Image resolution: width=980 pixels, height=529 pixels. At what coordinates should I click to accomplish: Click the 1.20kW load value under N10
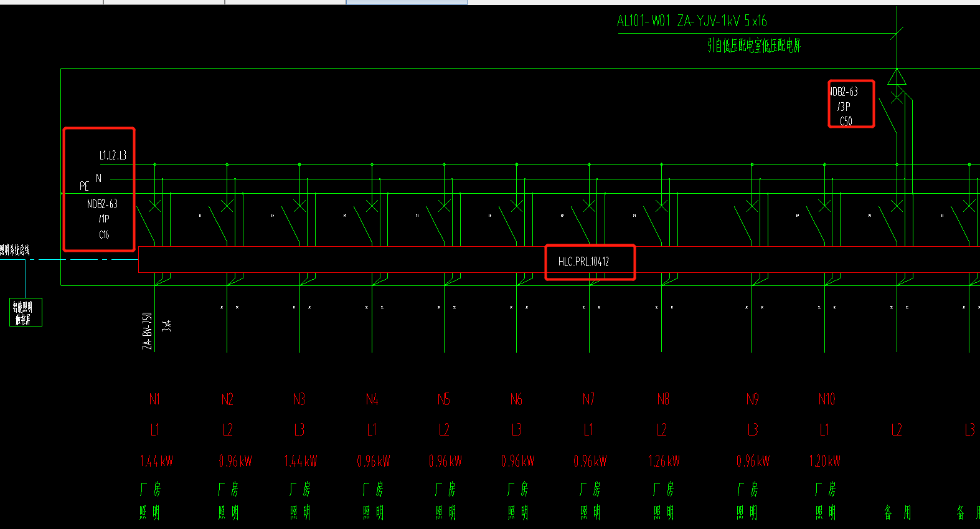(x=824, y=461)
